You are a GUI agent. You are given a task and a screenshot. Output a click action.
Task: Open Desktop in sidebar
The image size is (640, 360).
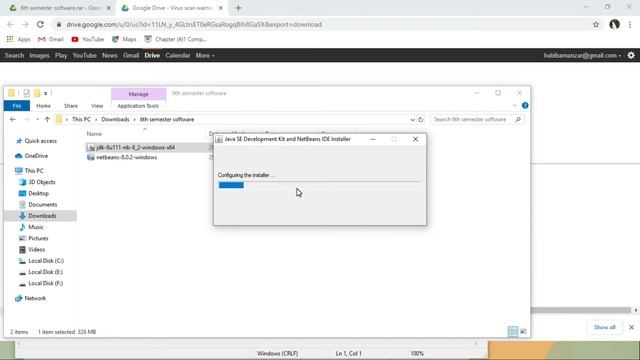click(x=38, y=193)
